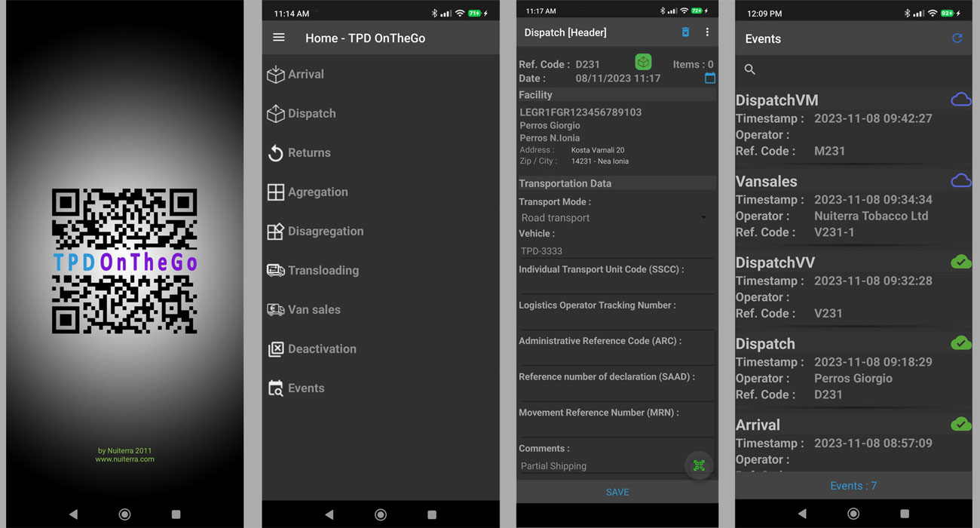Tap the Van sales van icon
Screen dimensions: 980x528
[x=276, y=309]
